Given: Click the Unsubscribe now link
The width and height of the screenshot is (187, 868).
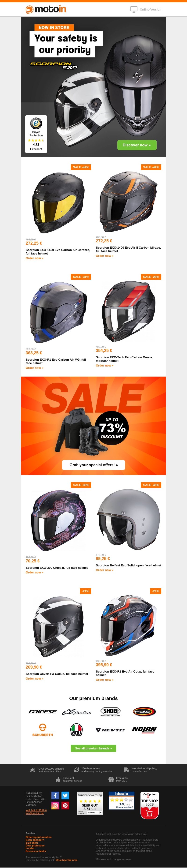Looking at the screenshot, I should 67,860.
